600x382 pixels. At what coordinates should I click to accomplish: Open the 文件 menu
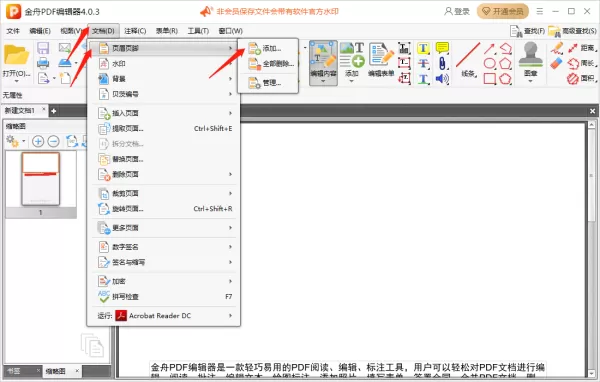13,31
